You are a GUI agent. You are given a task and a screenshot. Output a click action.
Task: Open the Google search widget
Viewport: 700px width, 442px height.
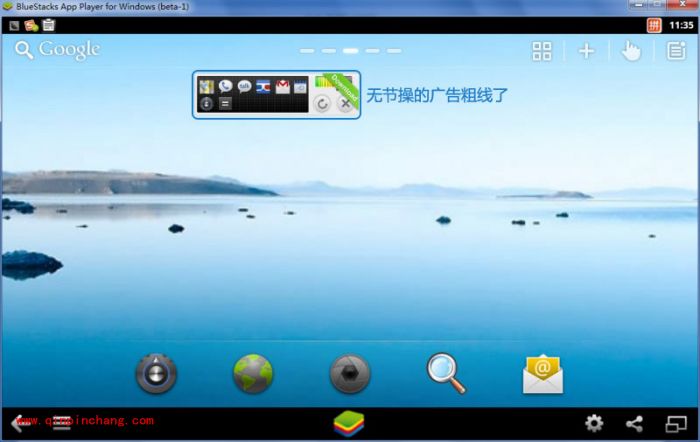57,50
